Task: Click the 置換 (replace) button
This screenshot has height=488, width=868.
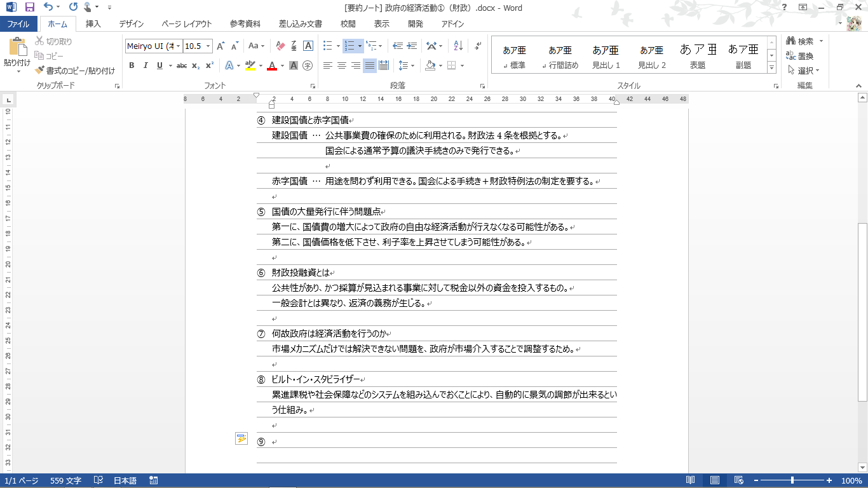Action: tap(800, 56)
